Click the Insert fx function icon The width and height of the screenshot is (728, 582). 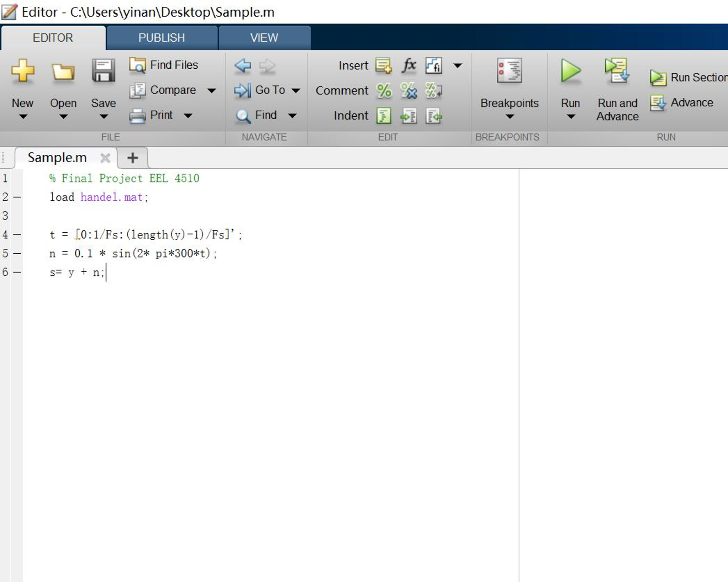409,65
